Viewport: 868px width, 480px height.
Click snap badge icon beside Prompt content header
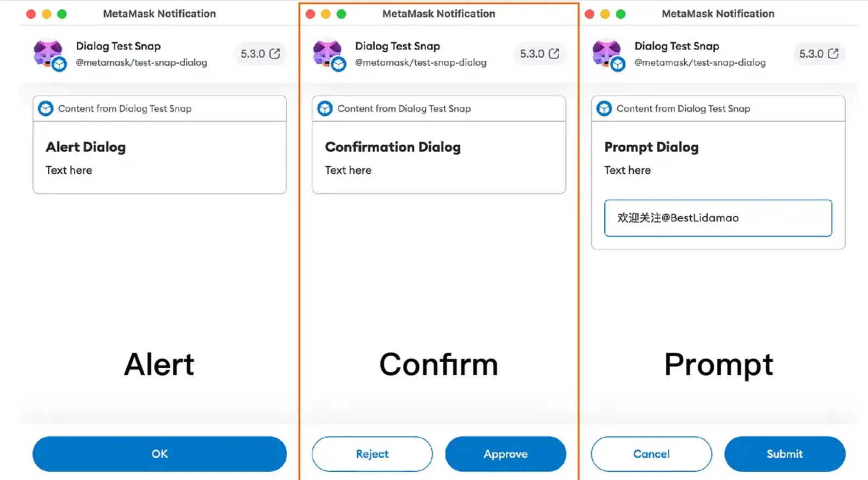(x=604, y=109)
